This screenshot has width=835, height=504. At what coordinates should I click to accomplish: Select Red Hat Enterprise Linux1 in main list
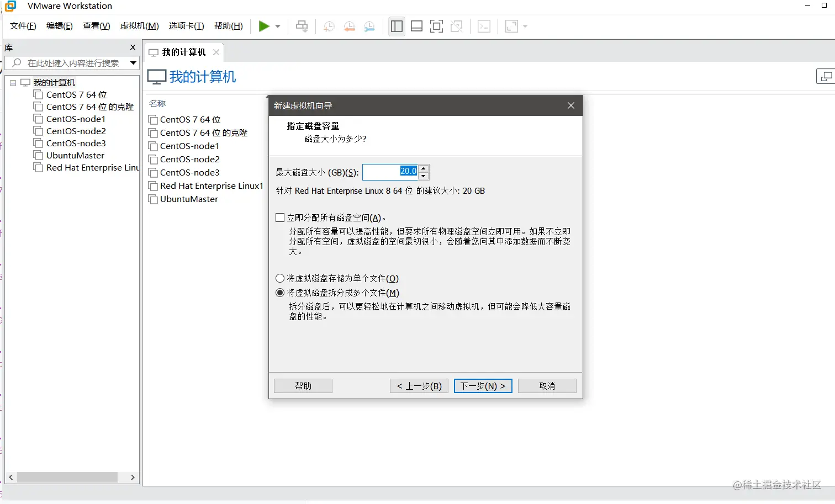pos(212,186)
